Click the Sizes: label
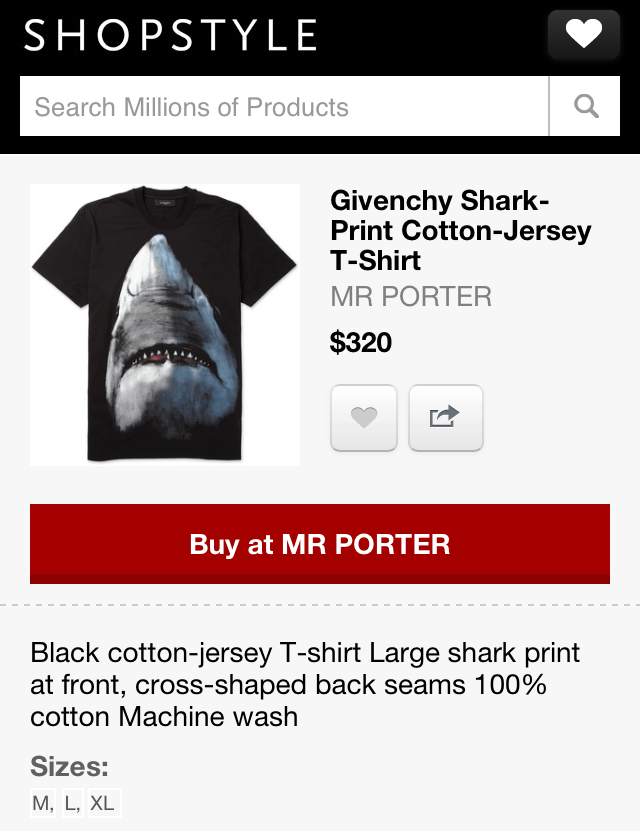 pos(69,767)
